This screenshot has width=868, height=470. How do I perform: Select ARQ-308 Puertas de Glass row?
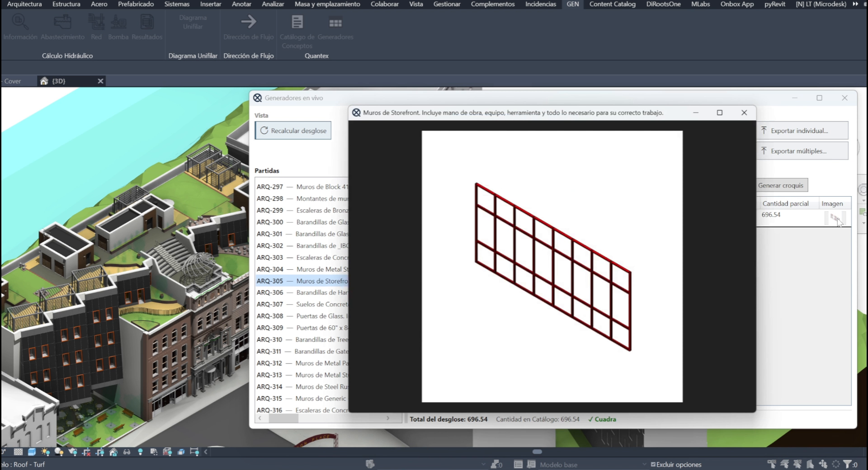coord(302,316)
